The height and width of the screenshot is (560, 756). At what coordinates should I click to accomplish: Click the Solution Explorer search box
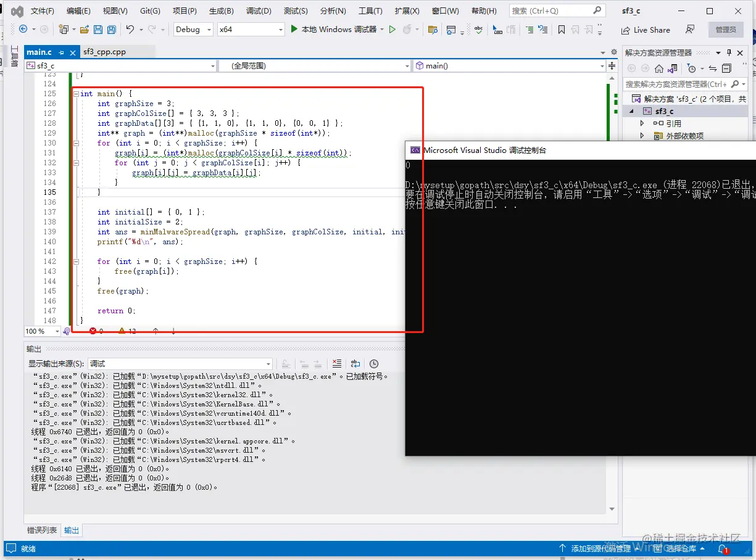pos(676,84)
